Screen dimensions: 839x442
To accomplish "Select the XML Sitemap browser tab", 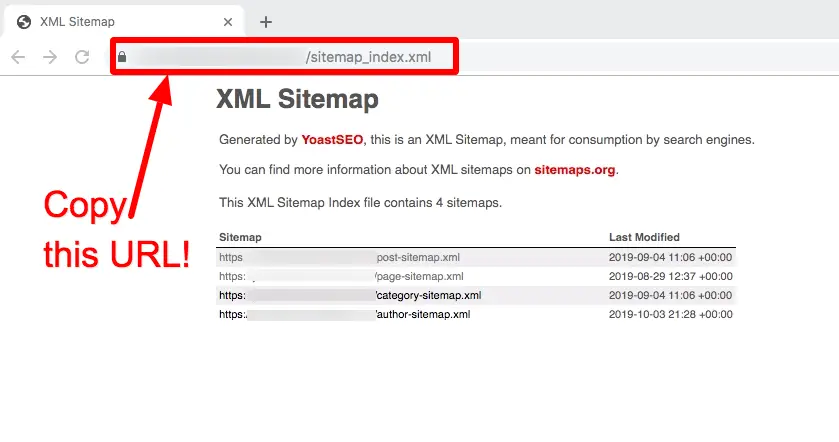I will [123, 21].
